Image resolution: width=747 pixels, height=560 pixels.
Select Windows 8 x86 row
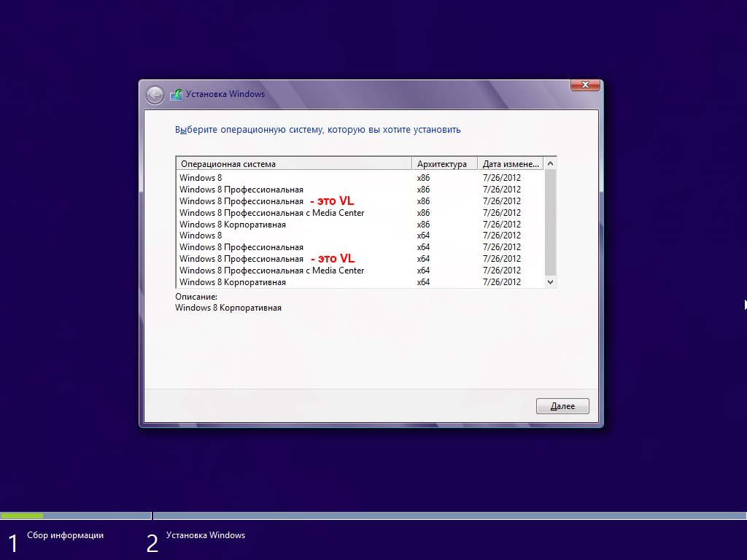[x=360, y=178]
